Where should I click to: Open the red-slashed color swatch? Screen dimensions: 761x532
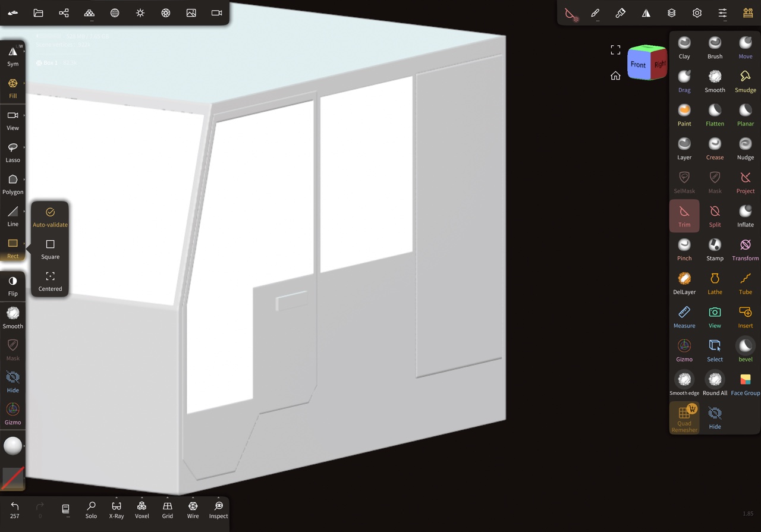12,478
